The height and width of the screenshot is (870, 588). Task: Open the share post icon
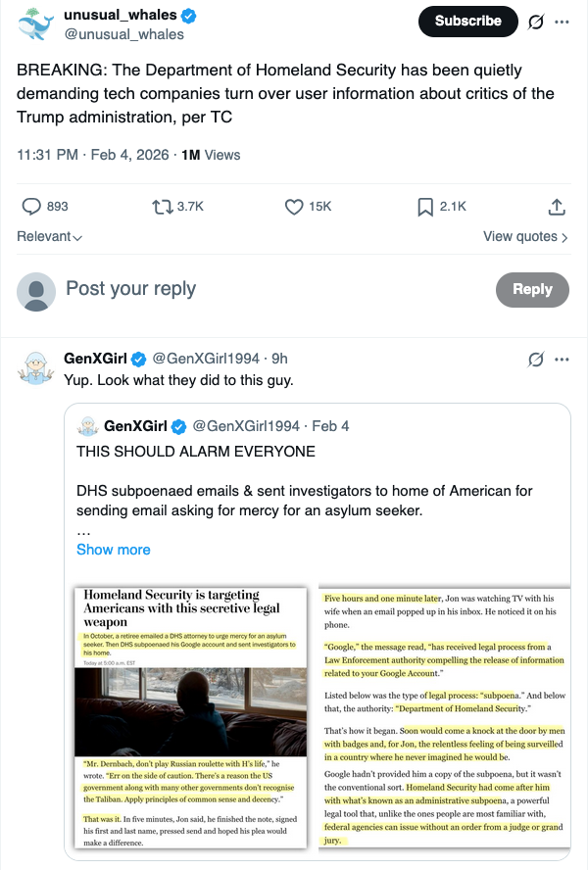coord(556,206)
